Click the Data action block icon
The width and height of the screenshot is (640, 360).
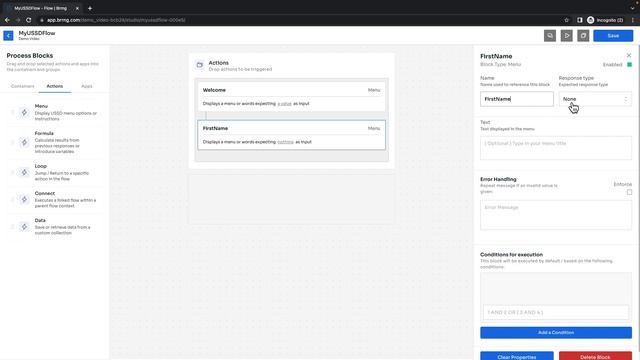coord(24,227)
